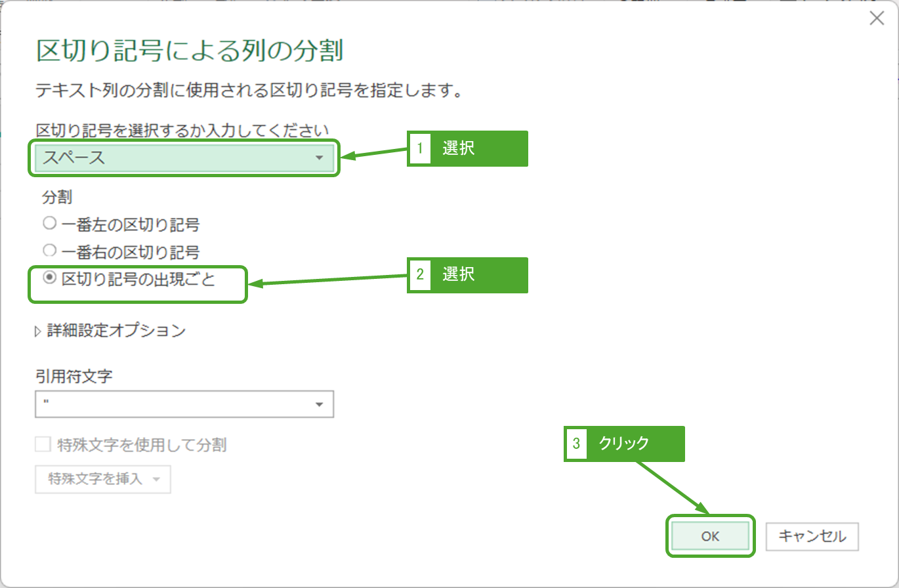Confirm by clicking the OK button

(710, 537)
